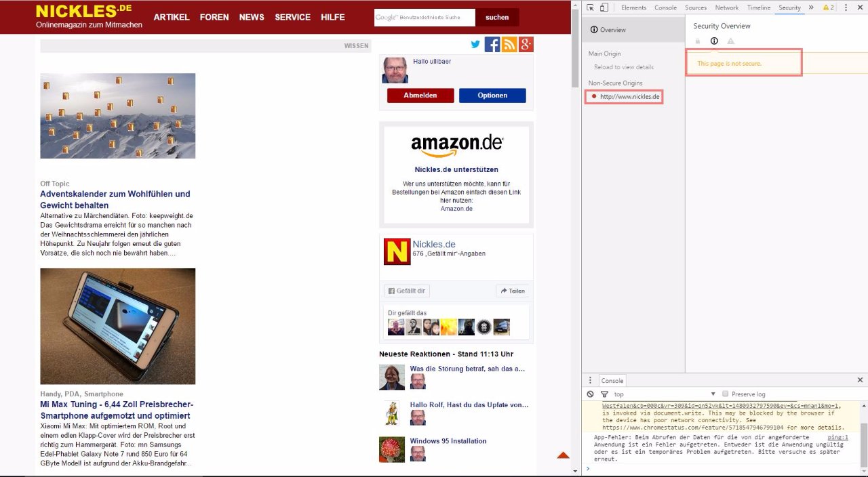Click the snowy mountain advent calendar image

point(118,116)
